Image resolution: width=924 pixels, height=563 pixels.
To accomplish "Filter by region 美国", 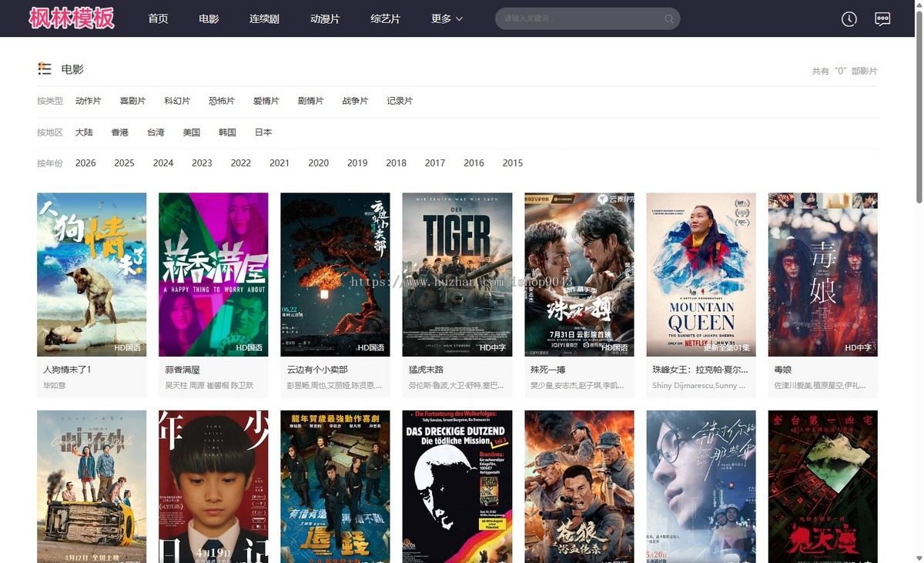I will [192, 132].
